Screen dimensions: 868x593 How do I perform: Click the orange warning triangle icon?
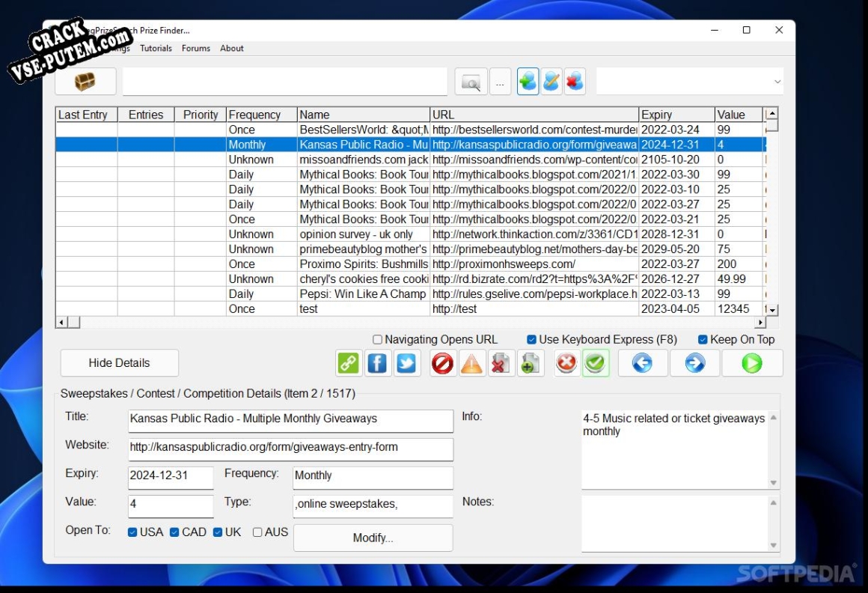[471, 363]
